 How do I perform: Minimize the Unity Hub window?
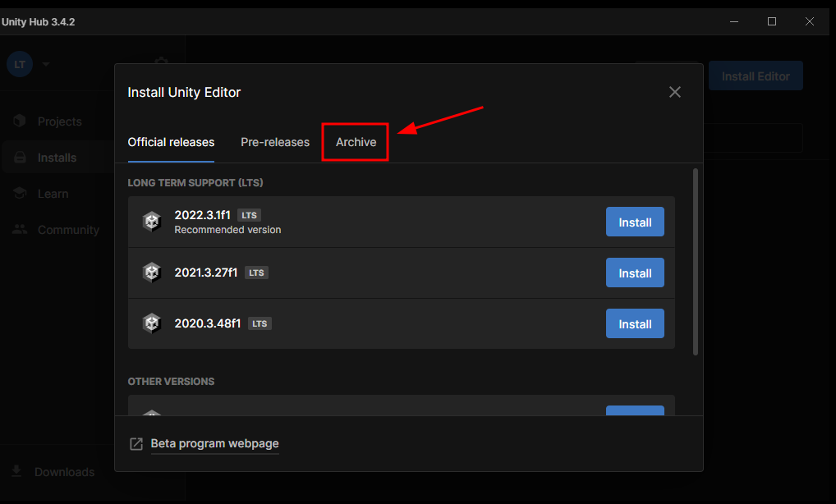pos(734,22)
